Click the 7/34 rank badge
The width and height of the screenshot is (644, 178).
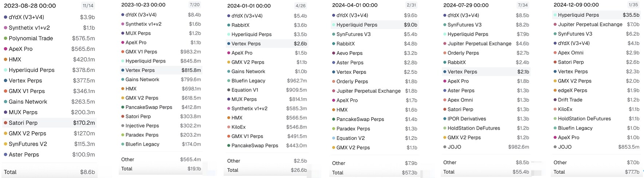click(523, 5)
